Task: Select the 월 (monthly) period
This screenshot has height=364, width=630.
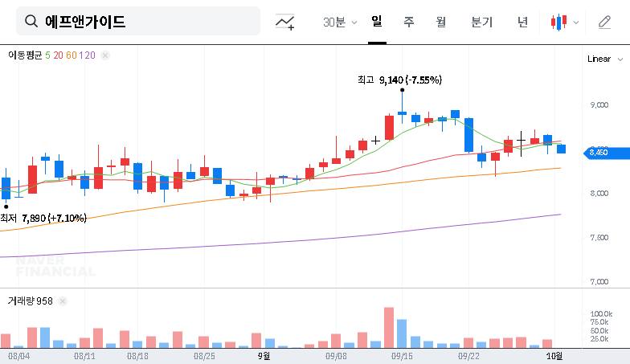Action: point(440,22)
